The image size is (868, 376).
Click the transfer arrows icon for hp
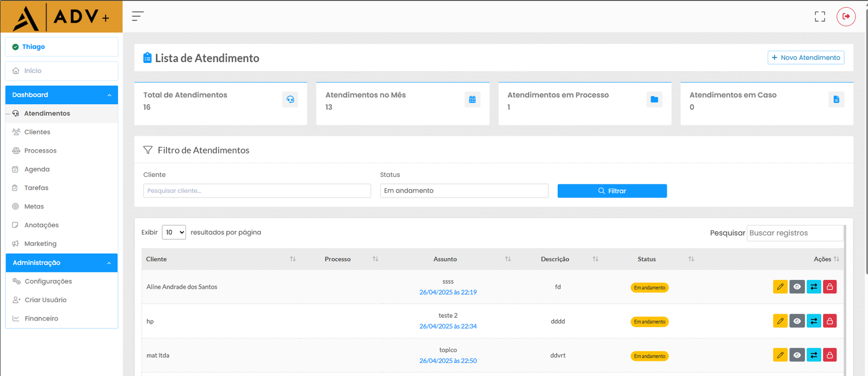pos(814,321)
